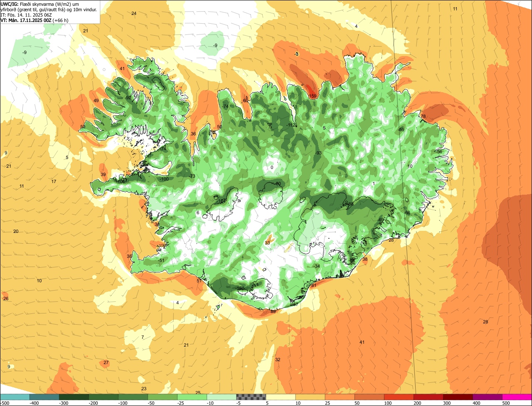532x406 pixels.
Task: Click the "39" value off the western peninsula
Action: pos(103,174)
